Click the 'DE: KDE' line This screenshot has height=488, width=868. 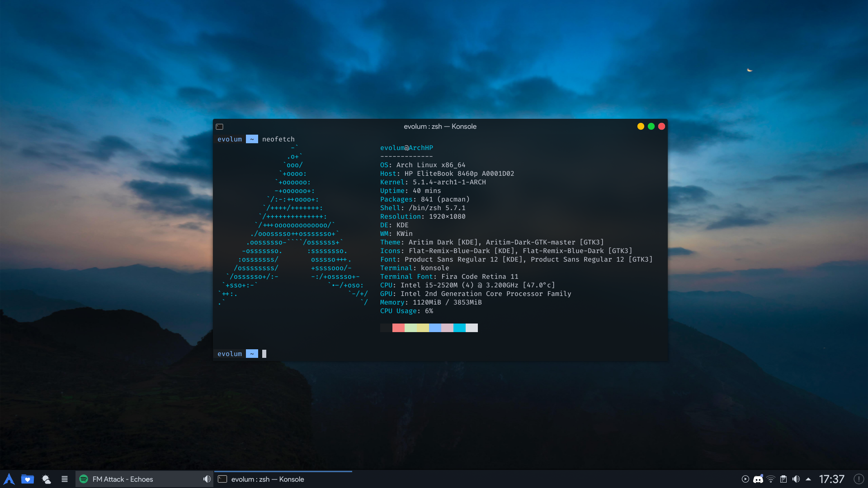394,225
